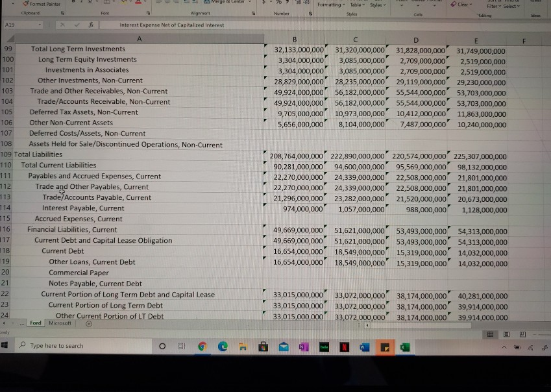Open Word from the taskbar
551x392 pixels.
[364, 347]
